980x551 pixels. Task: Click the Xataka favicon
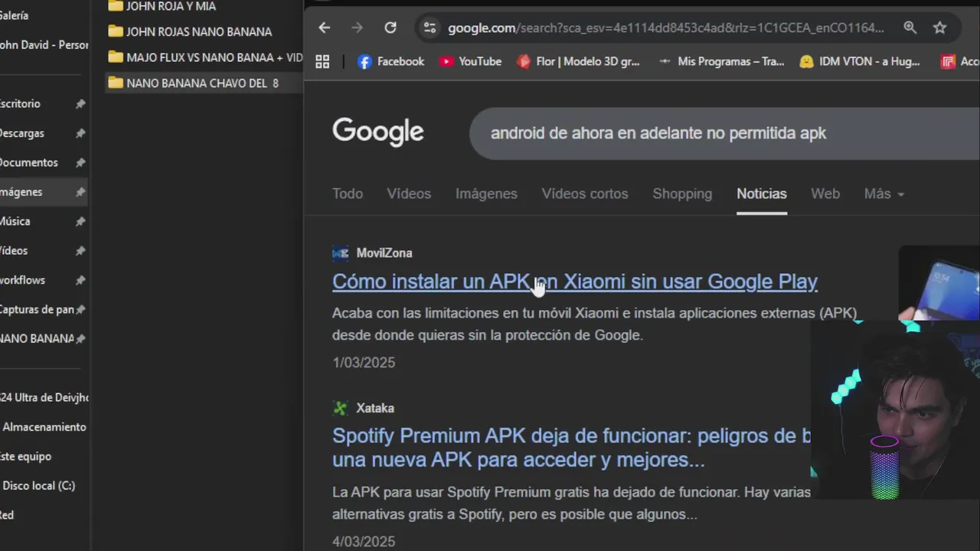tap(341, 409)
